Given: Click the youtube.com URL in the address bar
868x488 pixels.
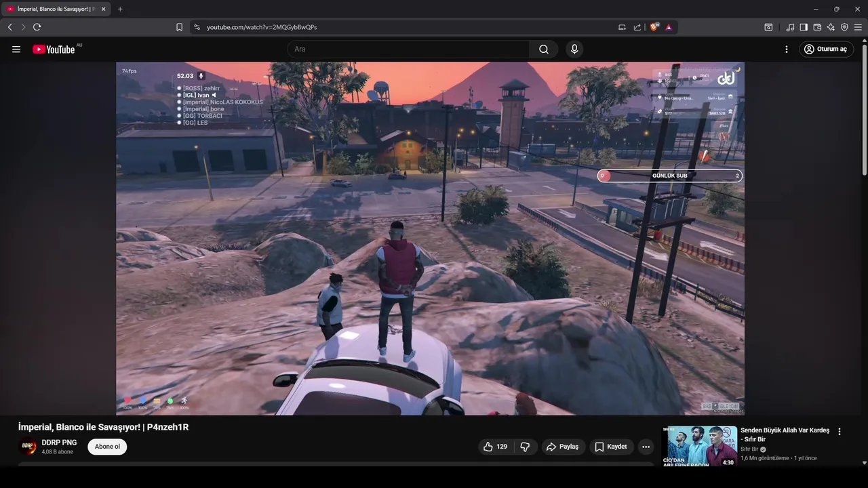Looking at the screenshot, I should tap(262, 27).
